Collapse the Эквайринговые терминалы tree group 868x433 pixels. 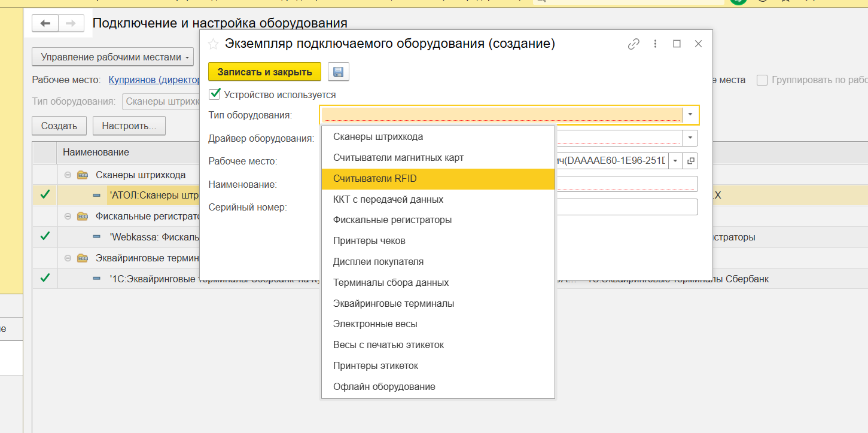(x=68, y=258)
